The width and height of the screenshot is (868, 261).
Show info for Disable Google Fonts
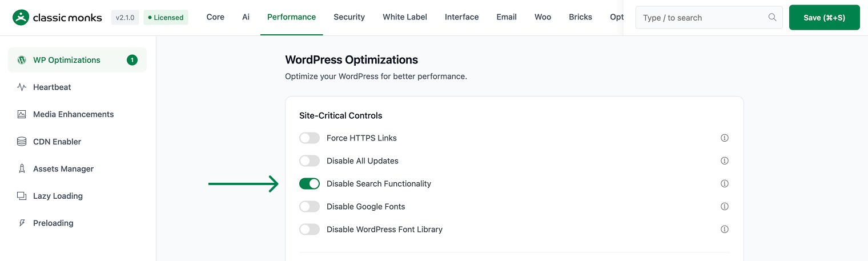[725, 207]
